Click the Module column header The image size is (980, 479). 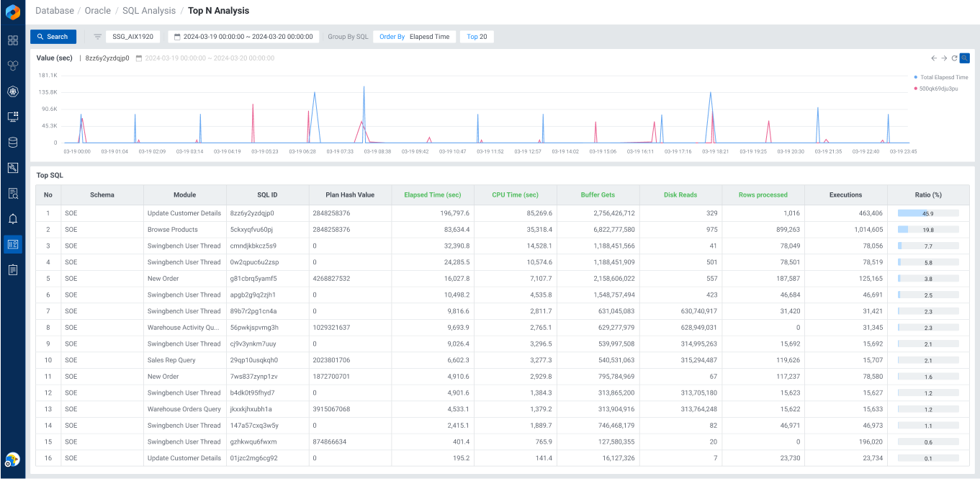coord(184,194)
